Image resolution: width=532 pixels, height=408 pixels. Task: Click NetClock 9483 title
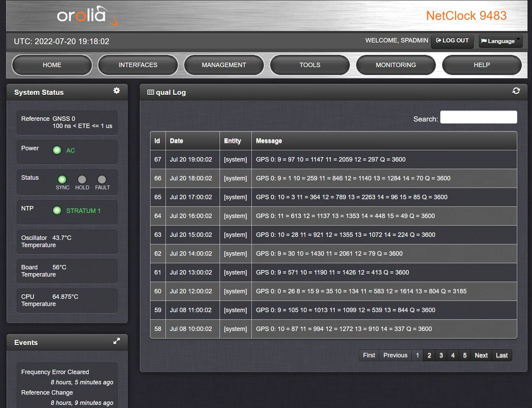pyautogui.click(x=466, y=15)
